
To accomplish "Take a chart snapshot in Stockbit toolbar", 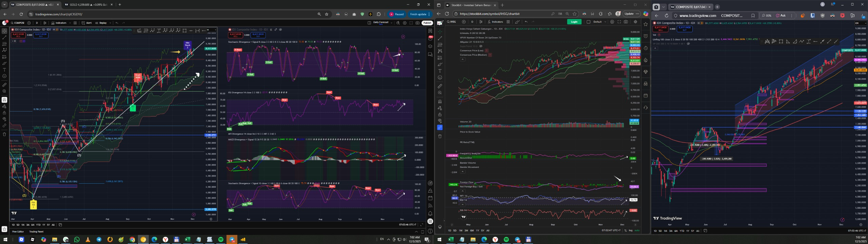I will [626, 22].
